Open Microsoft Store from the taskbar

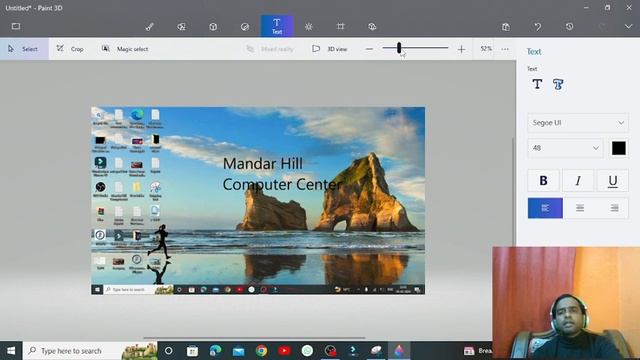[x=192, y=351]
